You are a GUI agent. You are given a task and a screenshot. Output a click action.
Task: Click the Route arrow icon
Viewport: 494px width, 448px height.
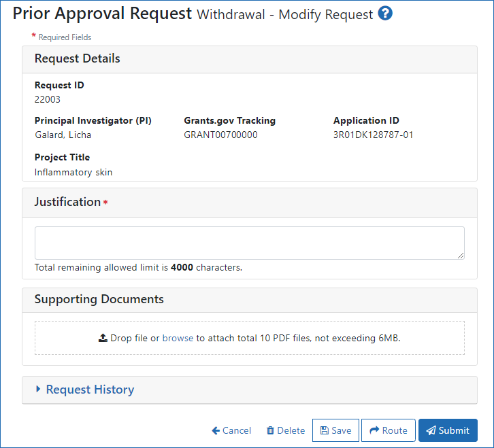(374, 430)
